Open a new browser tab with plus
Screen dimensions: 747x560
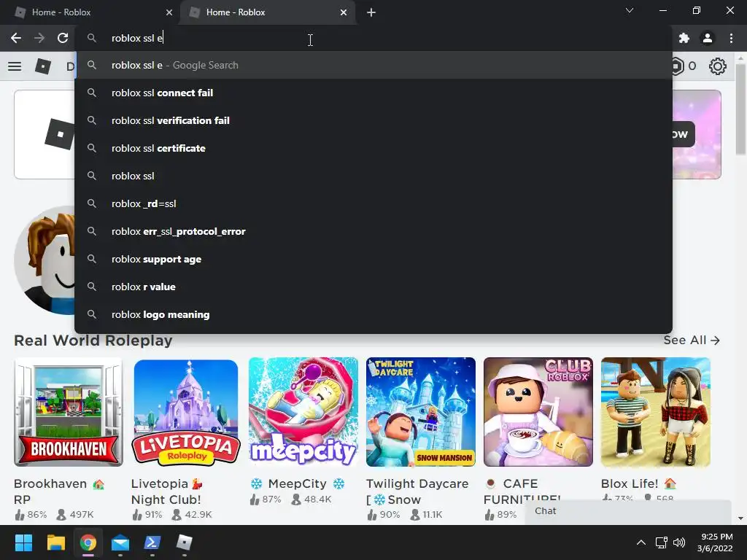pos(371,12)
